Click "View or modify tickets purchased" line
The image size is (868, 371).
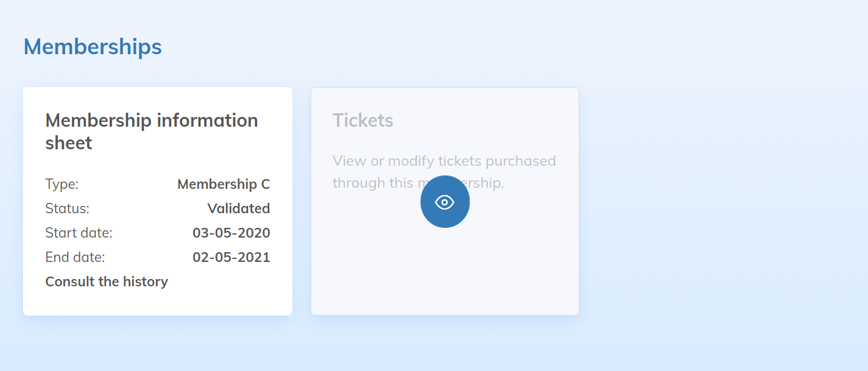[444, 161]
